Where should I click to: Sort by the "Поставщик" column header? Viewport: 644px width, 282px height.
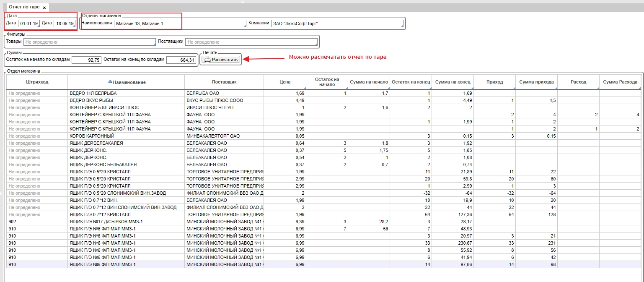[224, 82]
